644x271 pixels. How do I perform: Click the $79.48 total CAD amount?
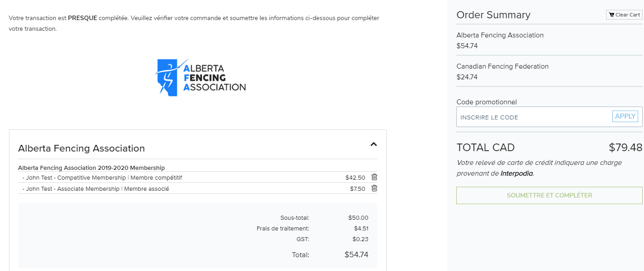coord(625,148)
